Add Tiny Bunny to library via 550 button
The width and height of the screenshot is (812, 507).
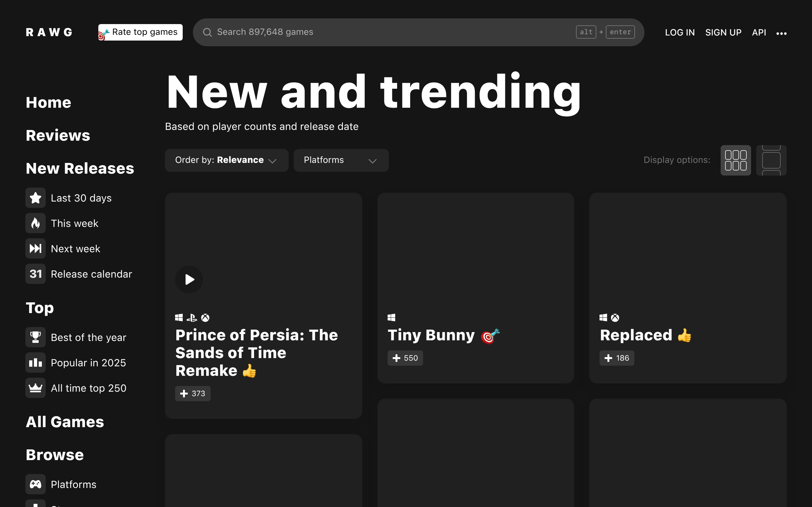pos(405,358)
